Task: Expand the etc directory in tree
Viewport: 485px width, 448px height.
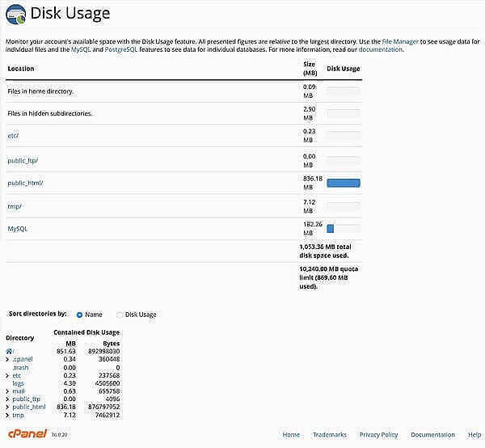Action: click(7, 375)
